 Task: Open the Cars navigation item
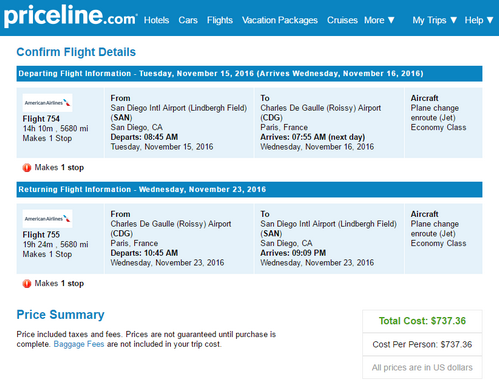(x=188, y=20)
